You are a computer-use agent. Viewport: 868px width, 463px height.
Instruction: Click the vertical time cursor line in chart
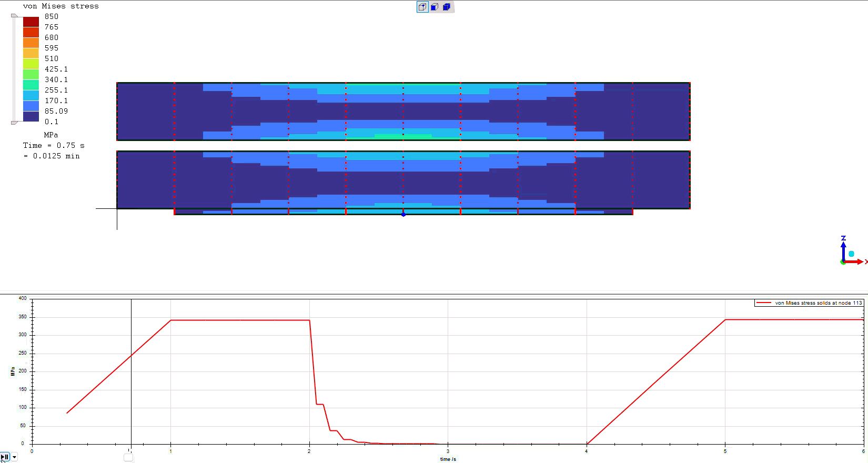[131, 371]
